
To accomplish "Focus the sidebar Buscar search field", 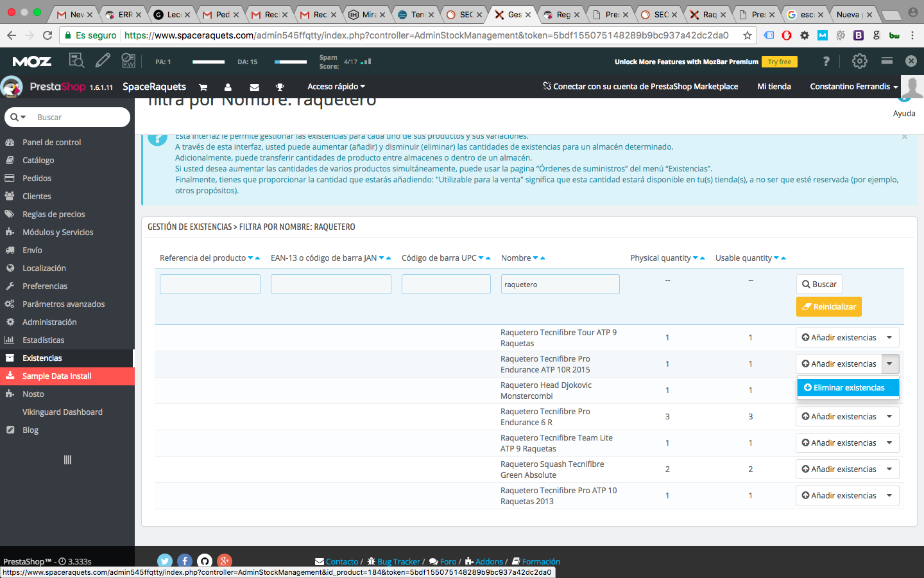I will click(x=81, y=118).
